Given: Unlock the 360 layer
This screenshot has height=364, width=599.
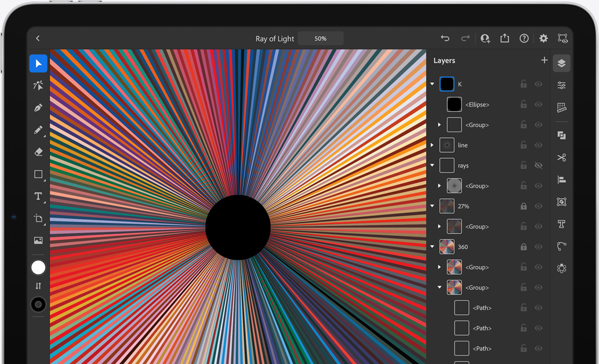Looking at the screenshot, I should click(524, 247).
